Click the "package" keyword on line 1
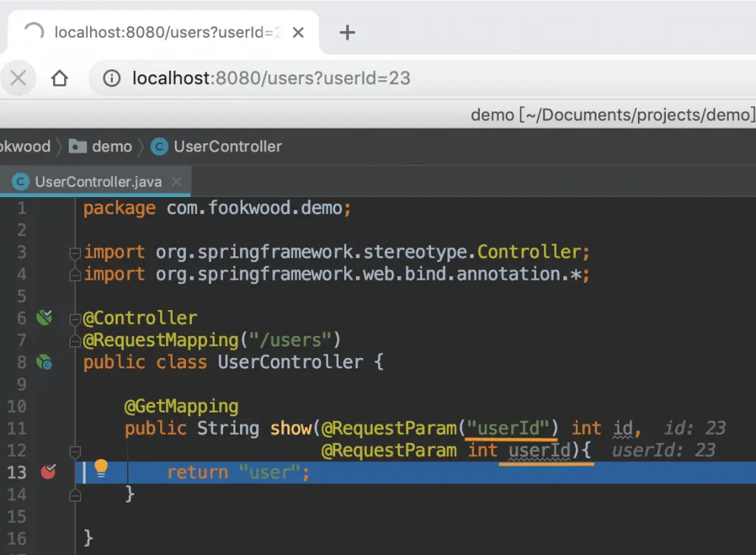Screen dimensions: 756x555 coord(120,208)
